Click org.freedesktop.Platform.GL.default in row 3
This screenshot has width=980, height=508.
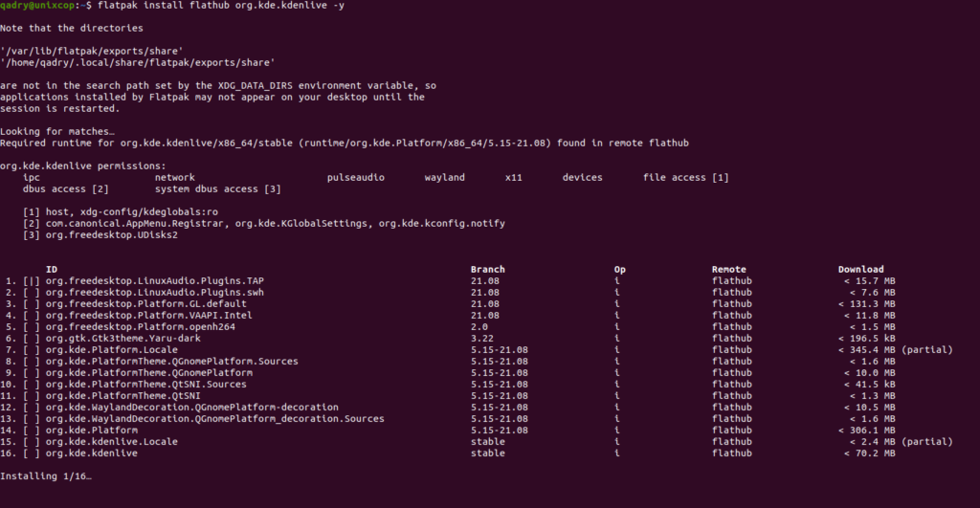point(146,303)
